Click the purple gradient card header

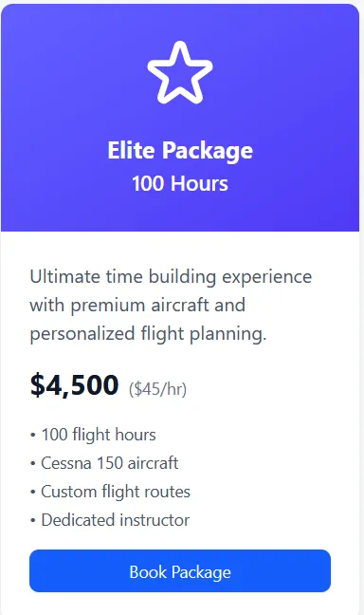180,118
